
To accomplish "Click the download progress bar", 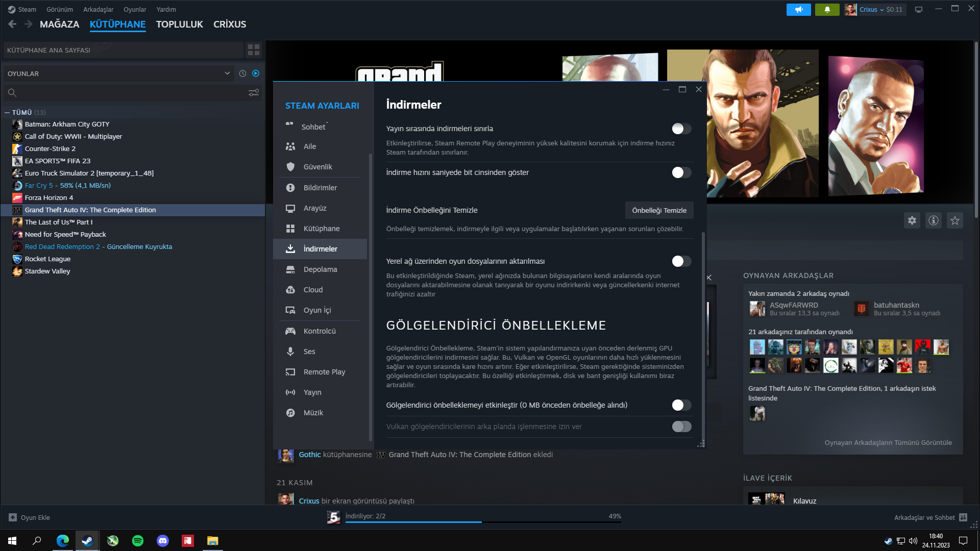I will coord(483,522).
